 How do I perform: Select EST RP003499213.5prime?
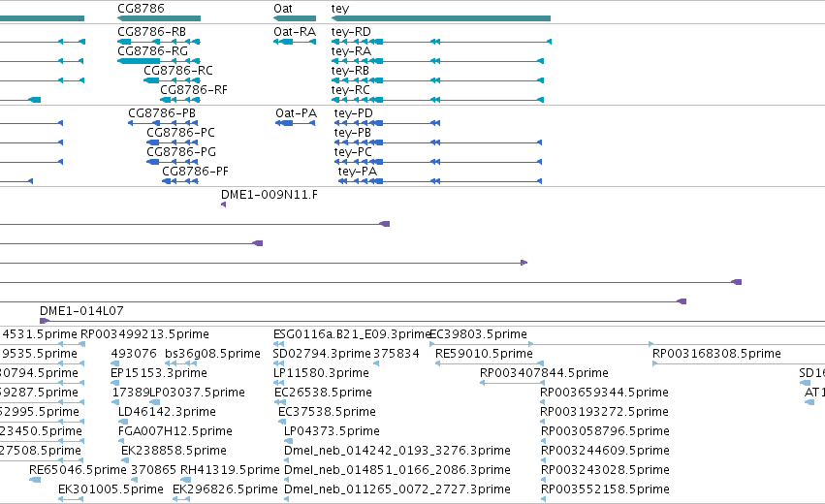(82, 344)
